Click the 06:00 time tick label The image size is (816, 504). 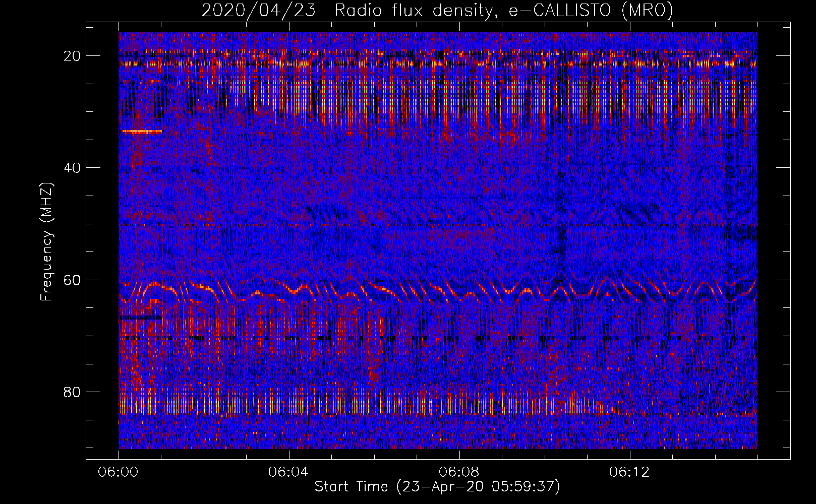point(119,472)
